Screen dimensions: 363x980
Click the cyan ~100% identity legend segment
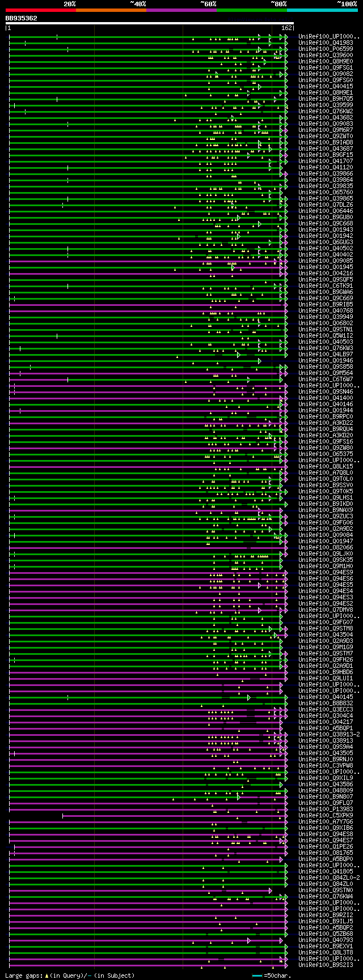[x=322, y=10]
